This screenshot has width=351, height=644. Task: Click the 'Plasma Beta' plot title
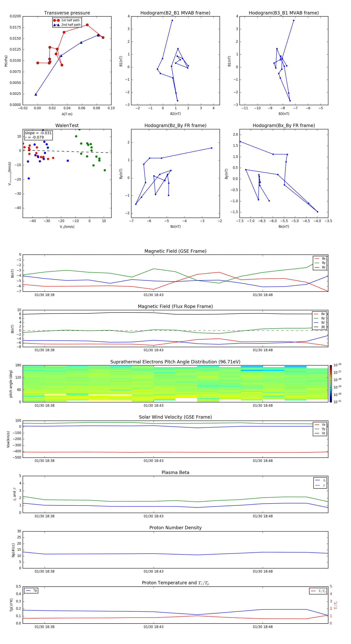[x=175, y=472]
